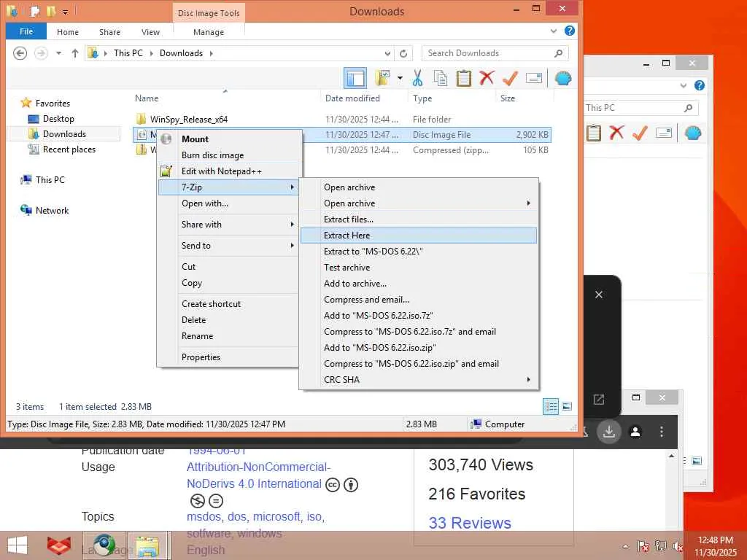
Task: Choose Test archive
Action: pyautogui.click(x=419, y=268)
